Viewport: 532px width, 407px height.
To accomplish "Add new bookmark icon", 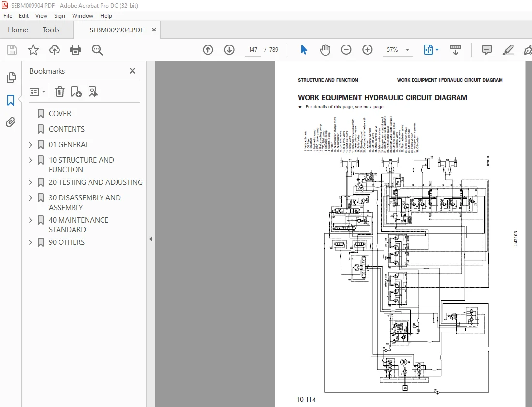I will coord(76,91).
